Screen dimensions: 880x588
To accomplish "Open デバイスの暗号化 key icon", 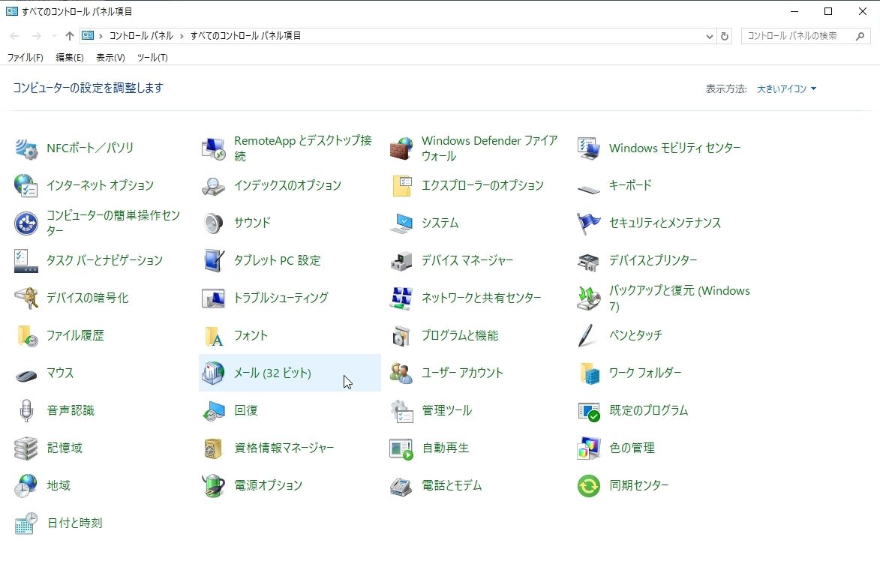I will [26, 298].
